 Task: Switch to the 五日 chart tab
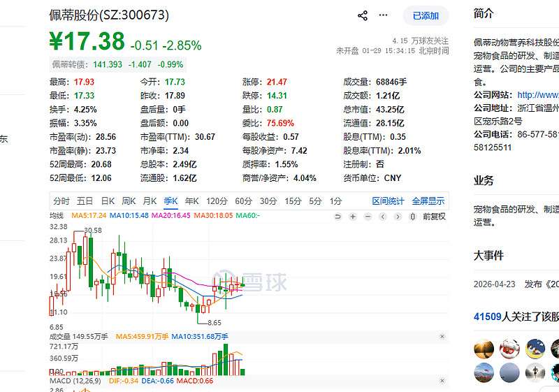click(85, 201)
